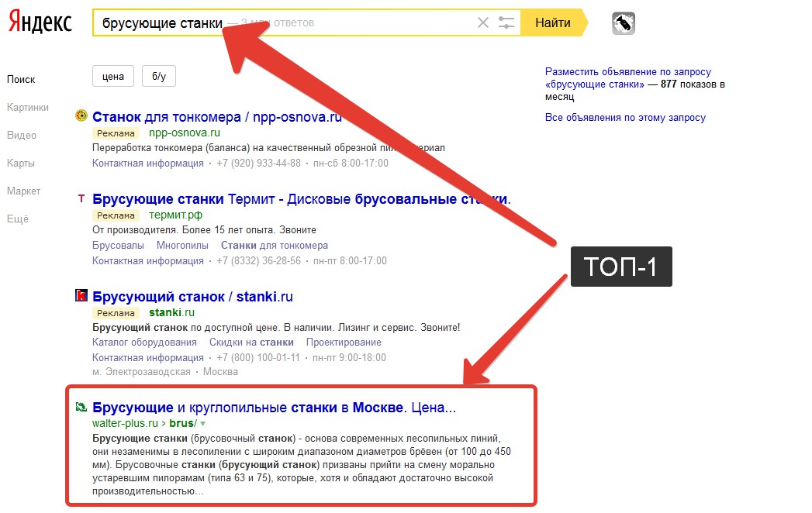
Task: Open Все объявления по этому запросу
Action: pyautogui.click(x=625, y=118)
